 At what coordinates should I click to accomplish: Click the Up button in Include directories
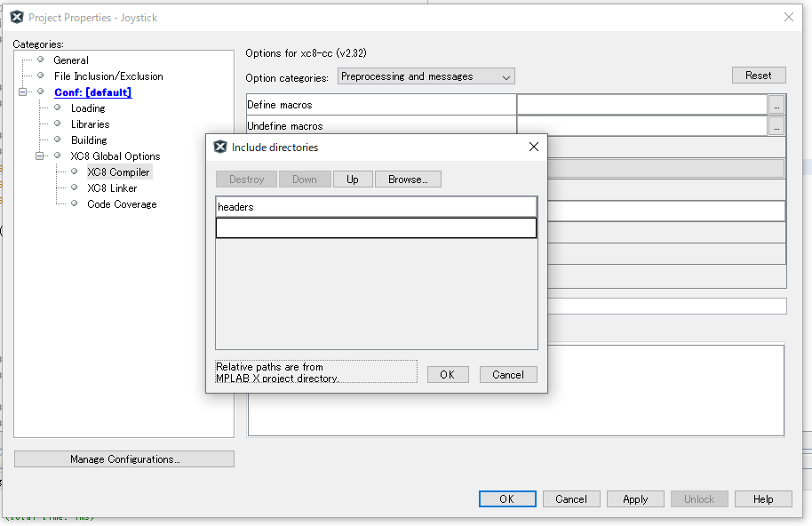click(353, 179)
